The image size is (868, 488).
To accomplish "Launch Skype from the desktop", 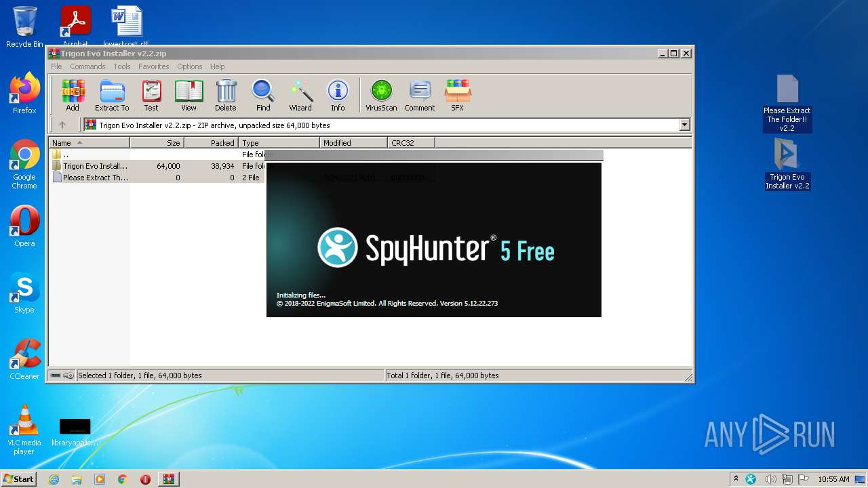I will click(24, 293).
